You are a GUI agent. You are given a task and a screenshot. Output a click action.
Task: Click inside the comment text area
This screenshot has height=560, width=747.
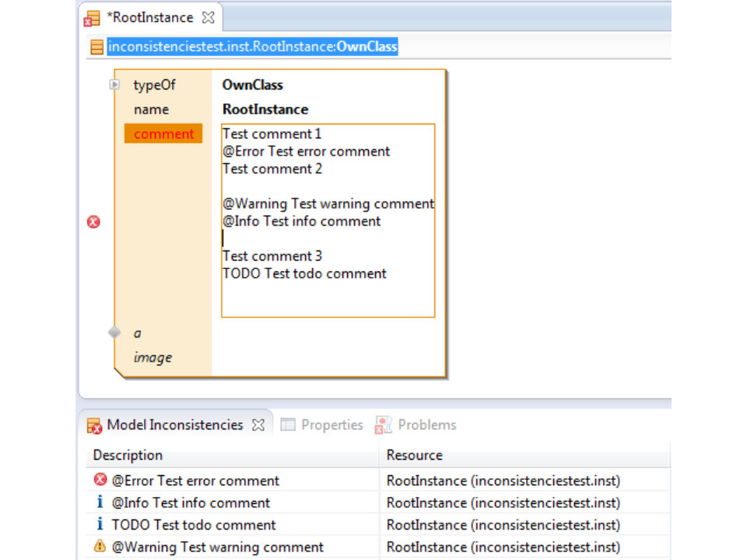[x=327, y=296]
